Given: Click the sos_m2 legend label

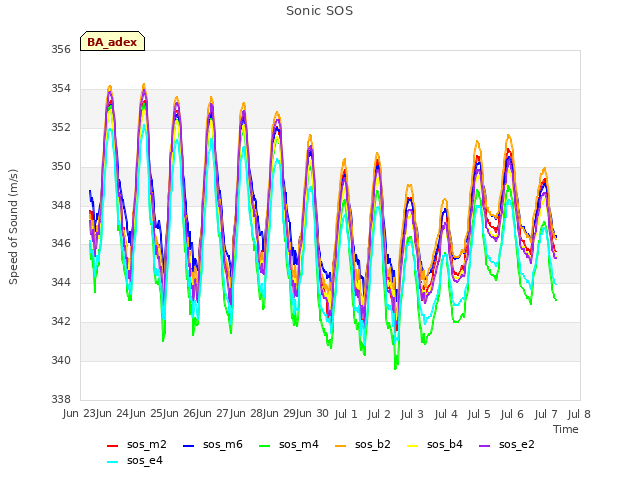Looking at the screenshot, I should coord(147,444).
